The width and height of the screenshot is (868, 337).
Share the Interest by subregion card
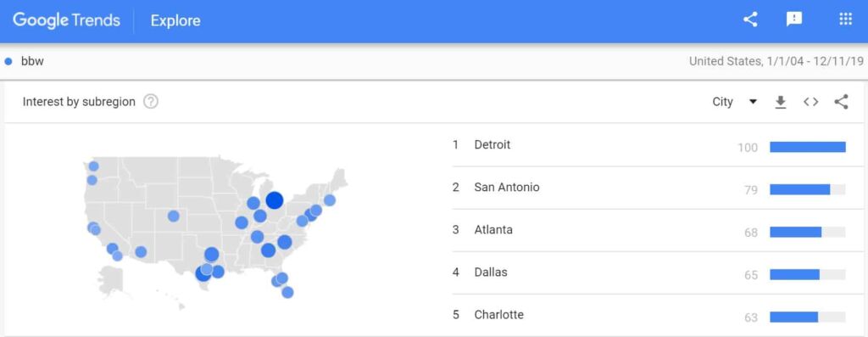pyautogui.click(x=841, y=102)
